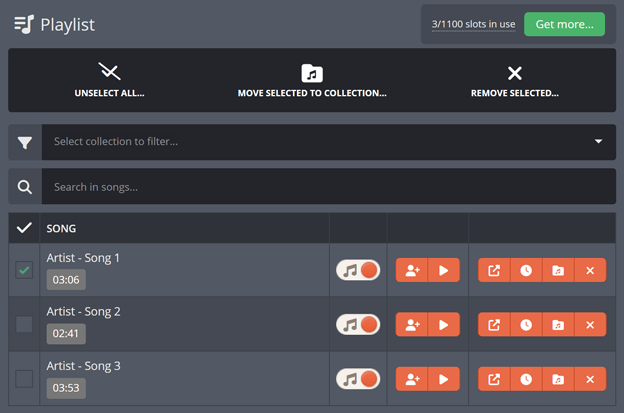
Task: Click the search magnifier icon
Action: tap(25, 186)
